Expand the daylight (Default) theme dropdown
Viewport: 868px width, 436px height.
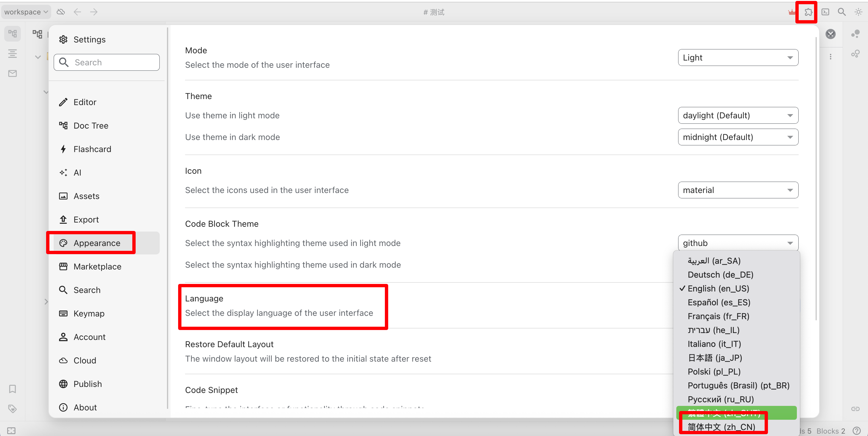(737, 116)
